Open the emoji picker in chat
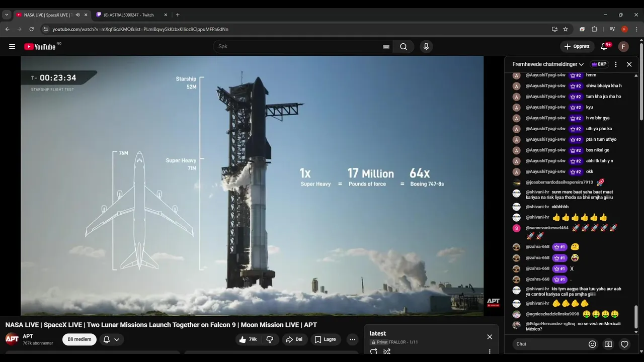The height and width of the screenshot is (362, 644). click(x=592, y=344)
